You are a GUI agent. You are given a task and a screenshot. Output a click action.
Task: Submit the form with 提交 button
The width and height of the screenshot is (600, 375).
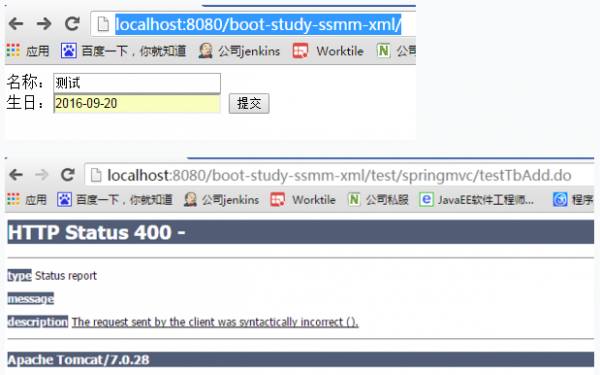[249, 103]
